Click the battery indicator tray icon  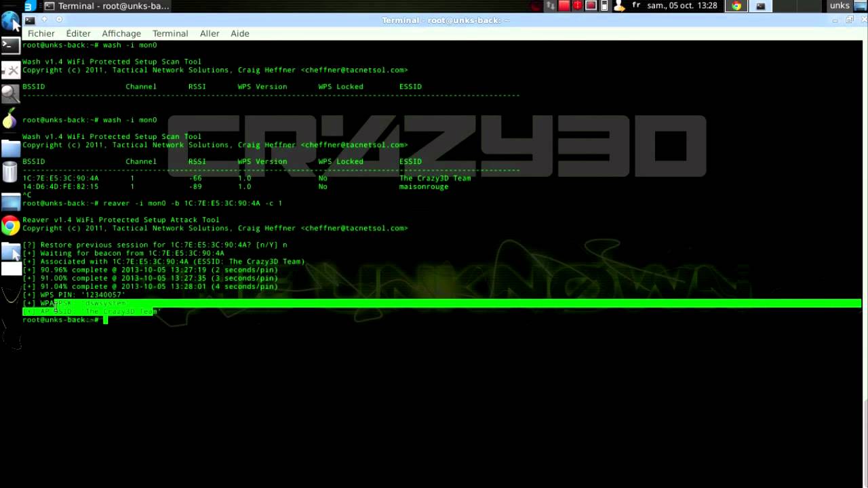(604, 6)
